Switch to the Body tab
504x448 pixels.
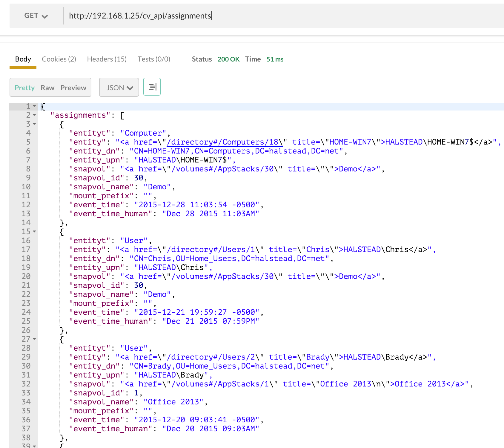click(23, 59)
